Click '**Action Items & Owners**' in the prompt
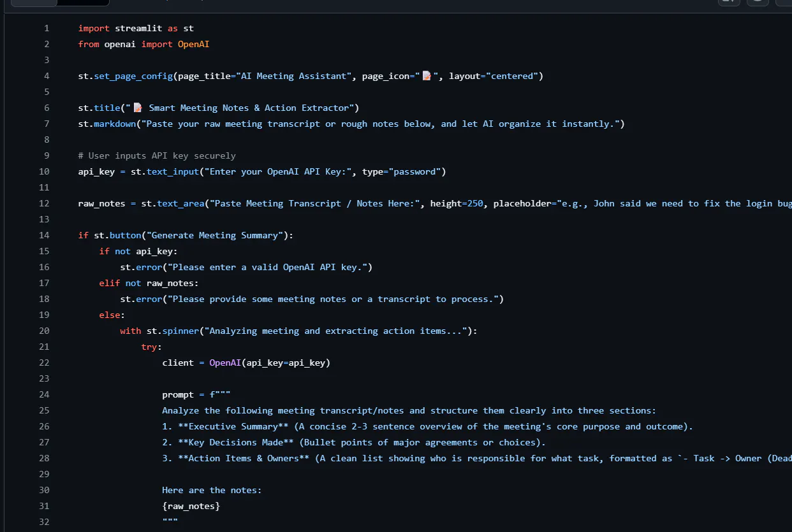Image resolution: width=792 pixels, height=532 pixels. pyautogui.click(x=244, y=458)
